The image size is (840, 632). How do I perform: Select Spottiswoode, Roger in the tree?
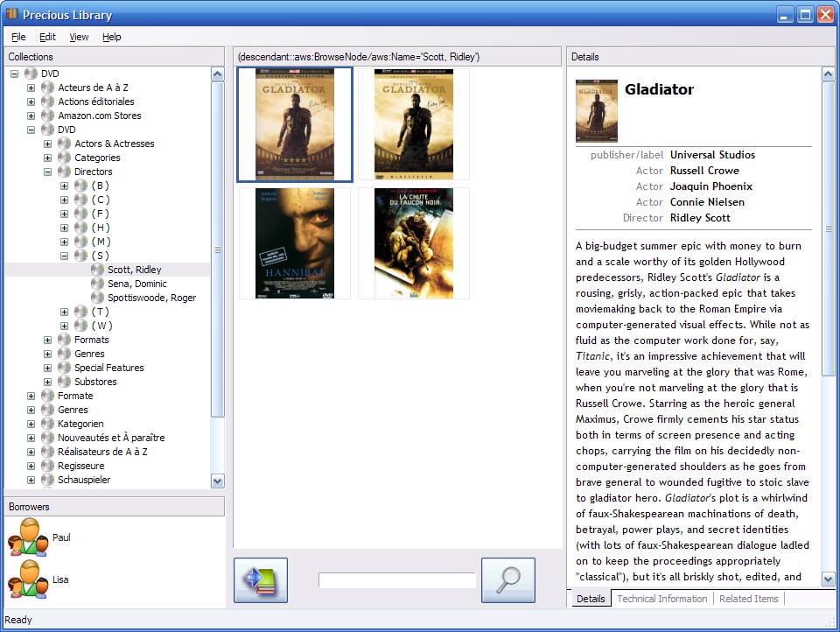click(151, 297)
